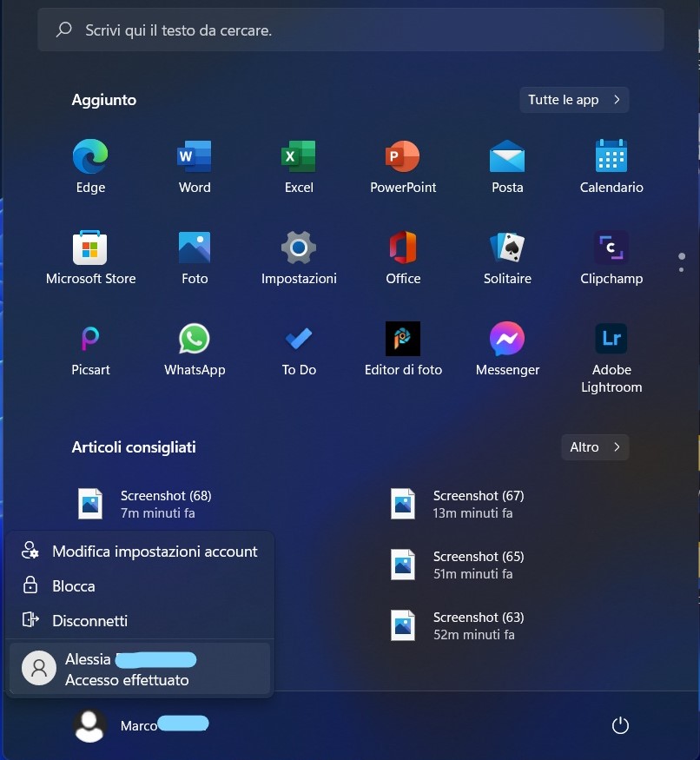This screenshot has height=760, width=700.
Task: Open Screenshot (63) recommended file
Action: 458,625
